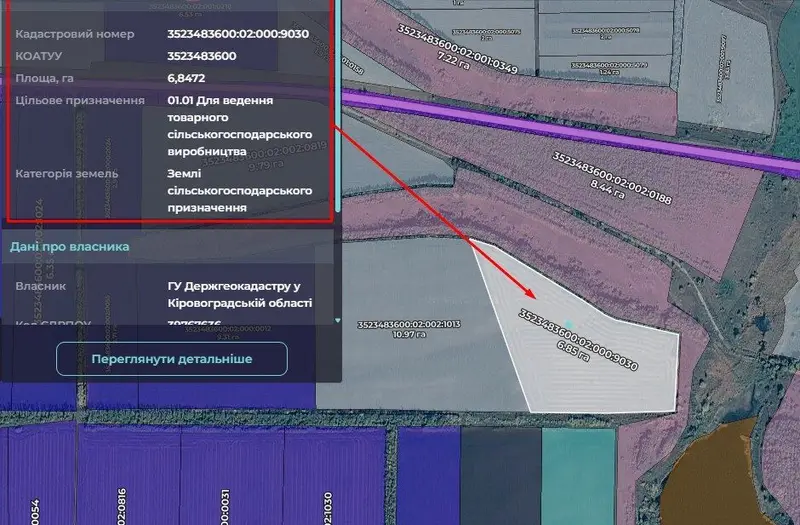Click the teal center marker of the 6.85 га parcel
The height and width of the screenshot is (525, 800).
coord(569,324)
